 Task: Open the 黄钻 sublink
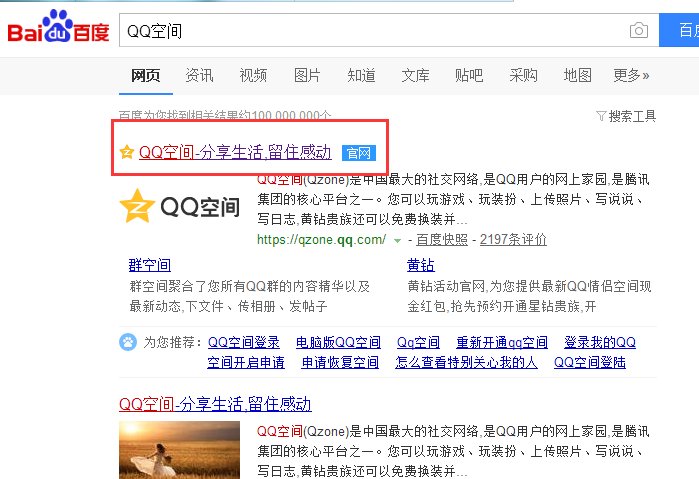click(420, 265)
